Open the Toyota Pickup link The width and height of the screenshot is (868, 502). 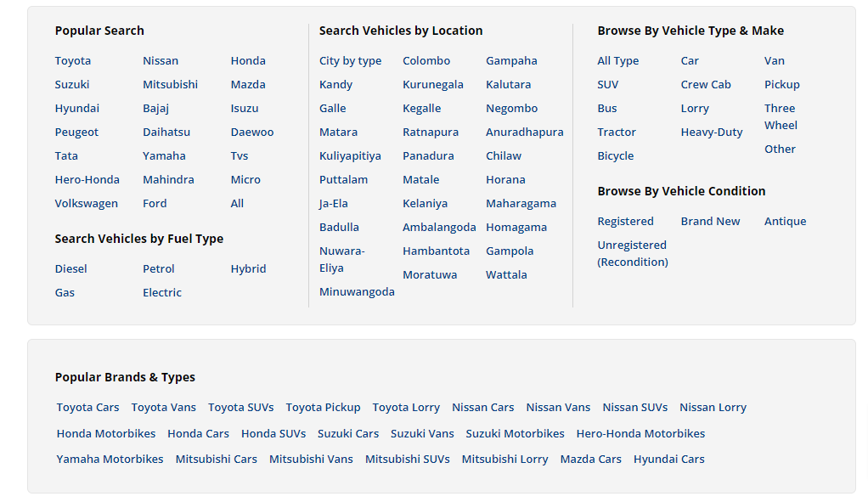point(323,408)
